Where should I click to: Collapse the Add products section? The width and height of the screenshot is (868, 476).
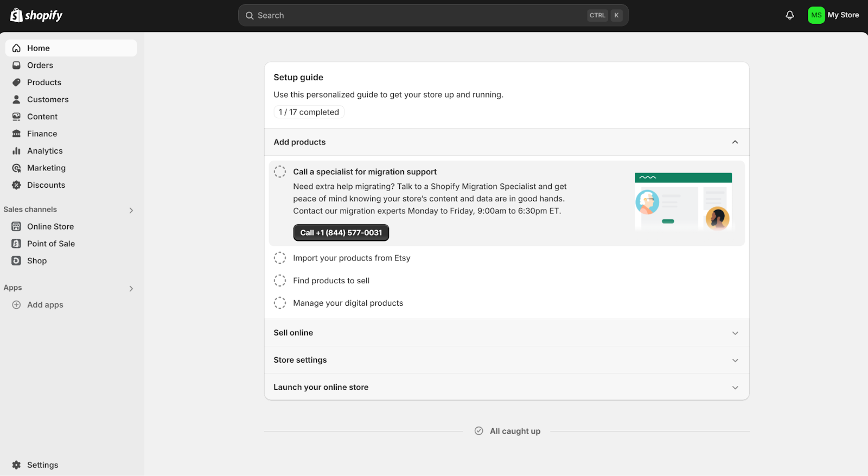click(x=735, y=142)
